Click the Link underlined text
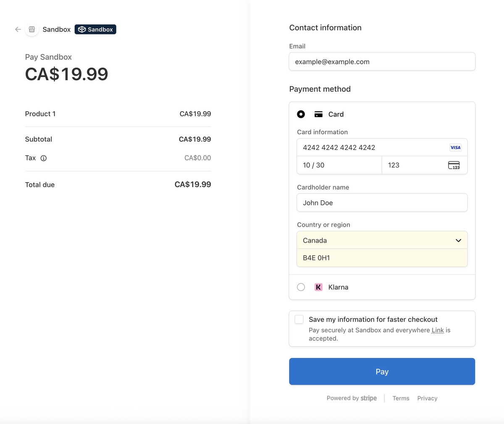The width and height of the screenshot is (504, 424). [438, 330]
